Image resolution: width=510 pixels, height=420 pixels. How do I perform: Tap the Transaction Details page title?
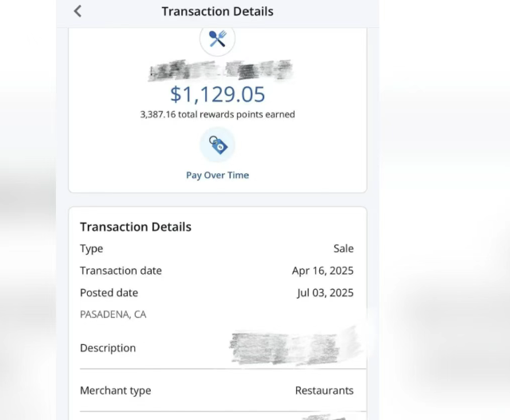point(217,11)
